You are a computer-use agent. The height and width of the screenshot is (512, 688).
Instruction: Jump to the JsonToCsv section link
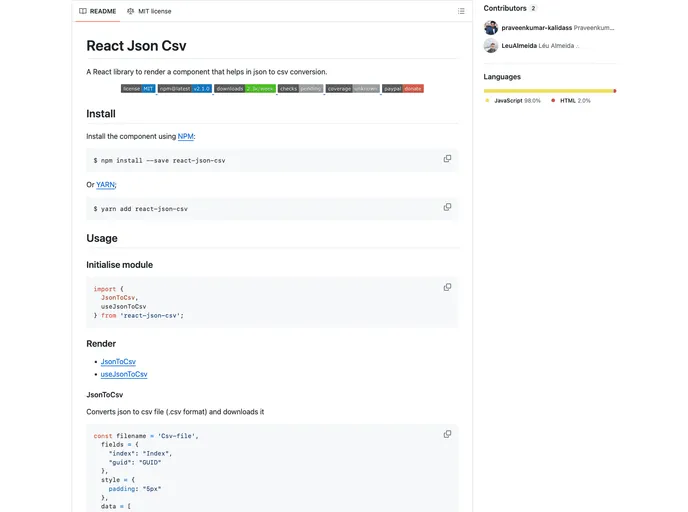tap(118, 362)
